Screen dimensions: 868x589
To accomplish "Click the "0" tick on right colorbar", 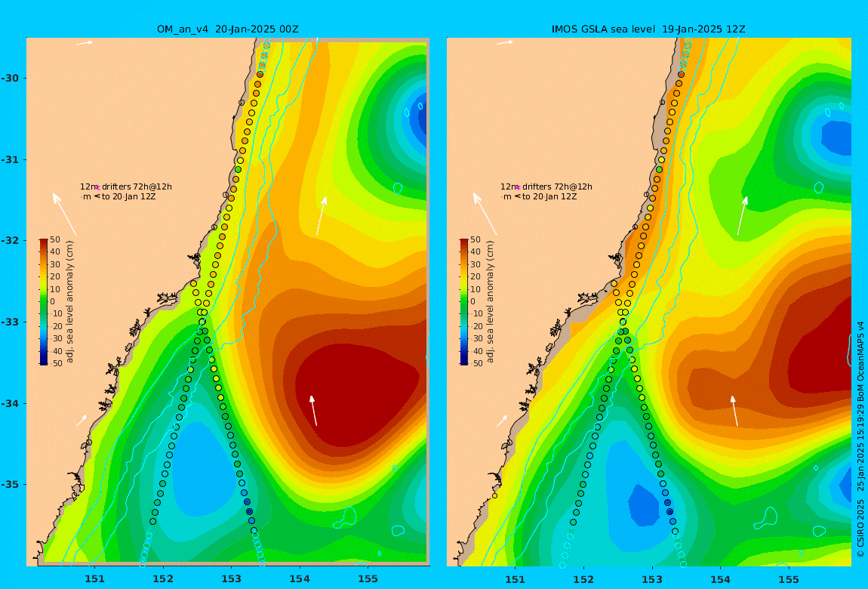I will [x=472, y=302].
